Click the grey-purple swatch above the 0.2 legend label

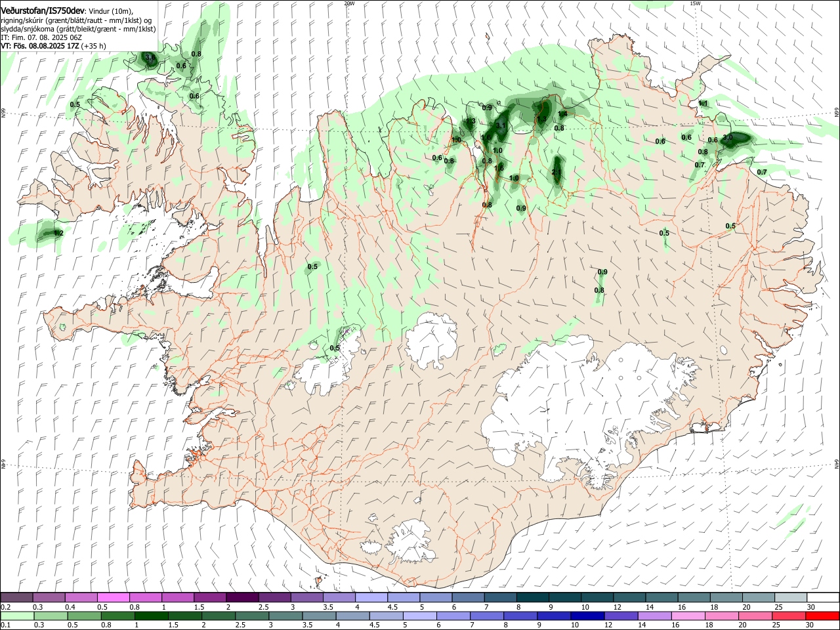17,597
